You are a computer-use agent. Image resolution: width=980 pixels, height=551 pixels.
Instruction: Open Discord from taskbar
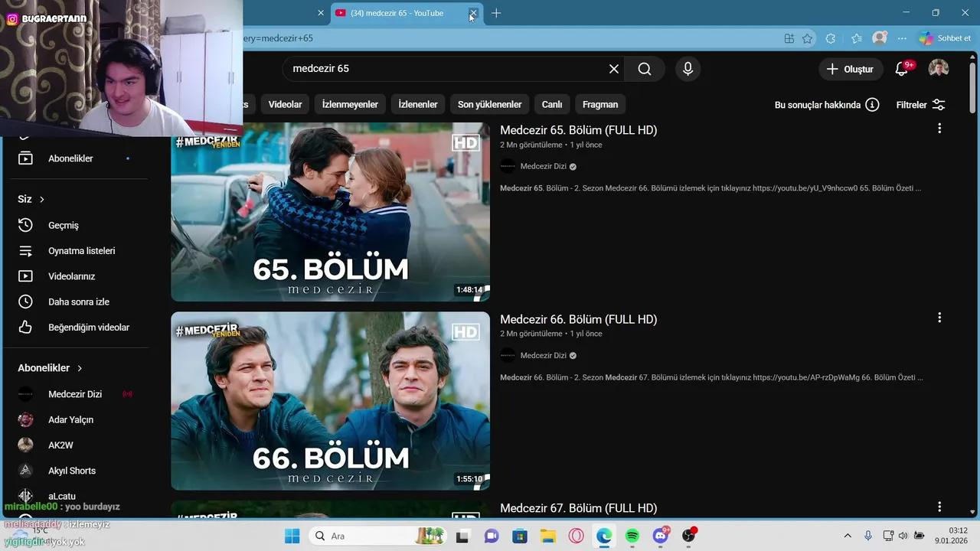pos(660,536)
